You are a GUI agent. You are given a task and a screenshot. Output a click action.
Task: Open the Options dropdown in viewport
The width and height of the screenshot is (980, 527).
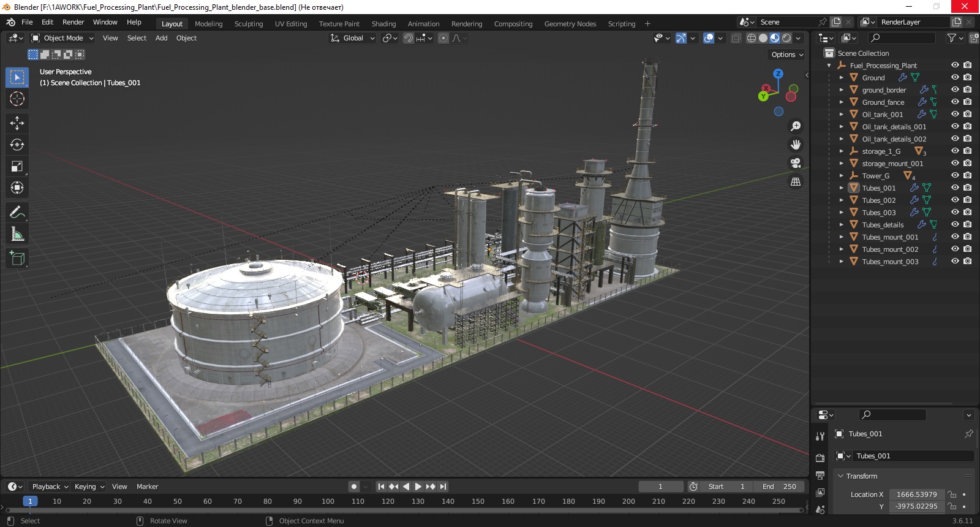tap(787, 55)
